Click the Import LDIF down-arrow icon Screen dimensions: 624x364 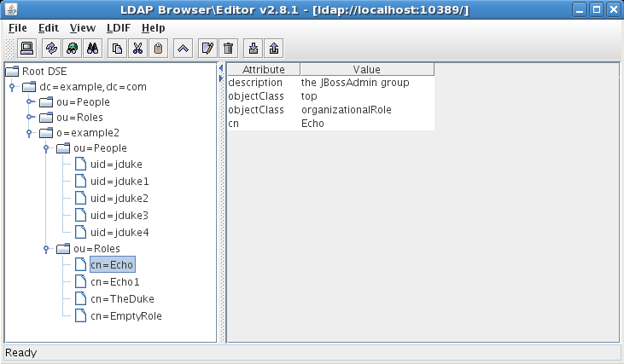[253, 49]
